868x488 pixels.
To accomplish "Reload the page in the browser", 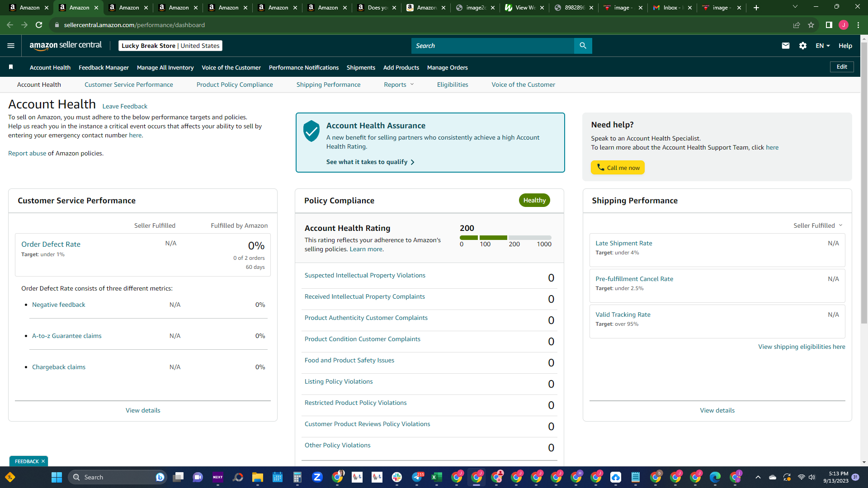I will tap(39, 25).
